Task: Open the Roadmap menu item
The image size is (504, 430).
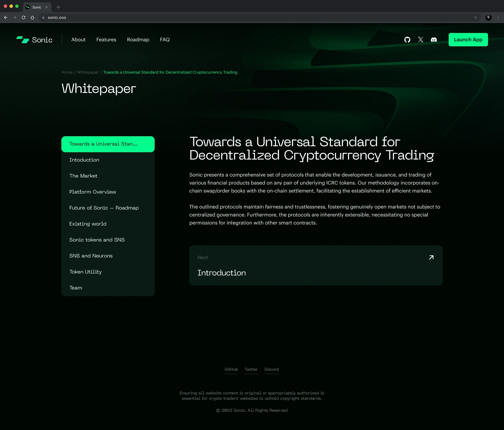Action: [138, 40]
